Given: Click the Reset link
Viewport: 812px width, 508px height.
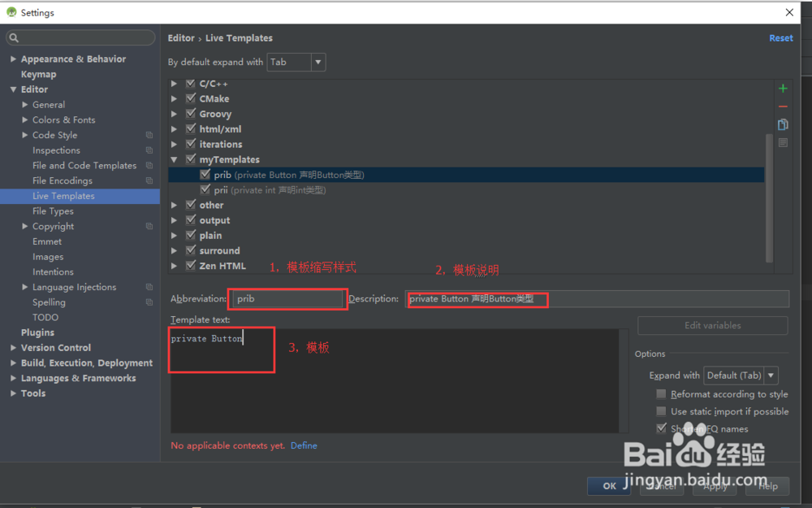Looking at the screenshot, I should [x=780, y=37].
